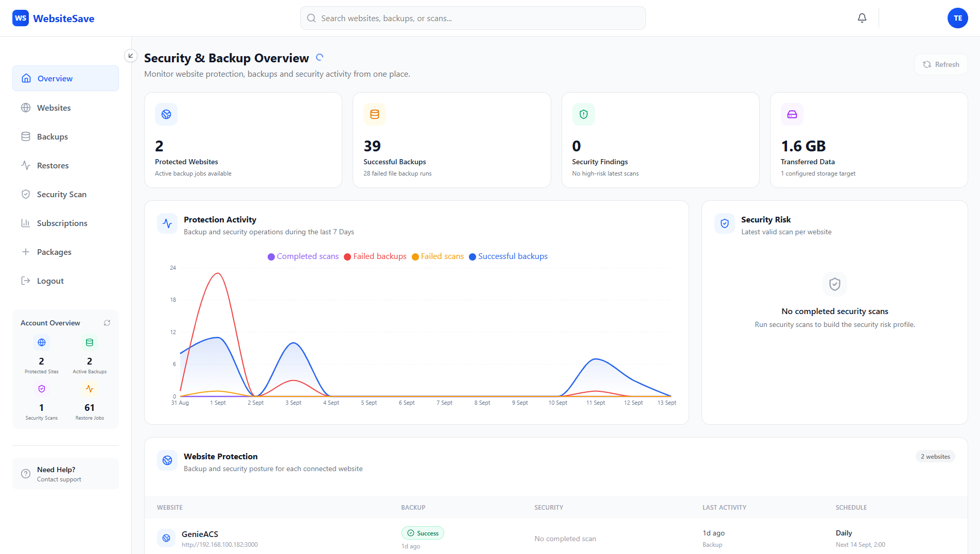Click the GenieACS website icon
Image resolution: width=980 pixels, height=554 pixels.
click(166, 538)
